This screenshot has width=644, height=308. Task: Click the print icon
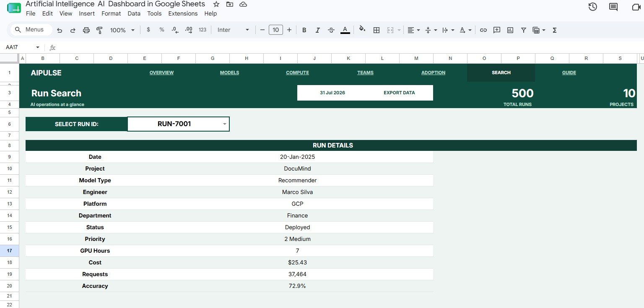pyautogui.click(x=86, y=30)
